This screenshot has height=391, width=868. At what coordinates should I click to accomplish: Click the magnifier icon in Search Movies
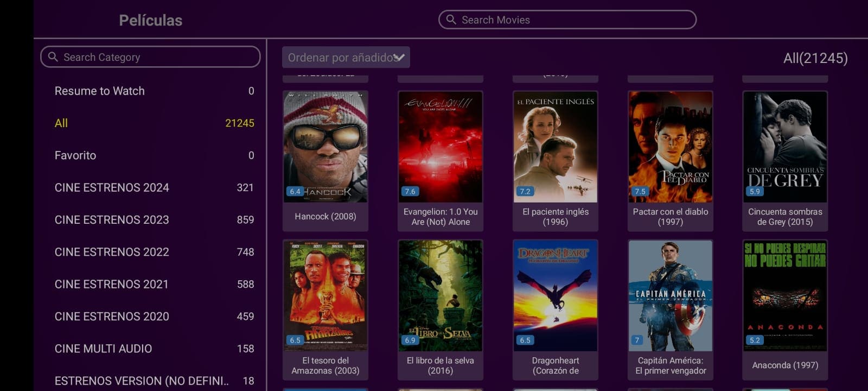coord(451,20)
